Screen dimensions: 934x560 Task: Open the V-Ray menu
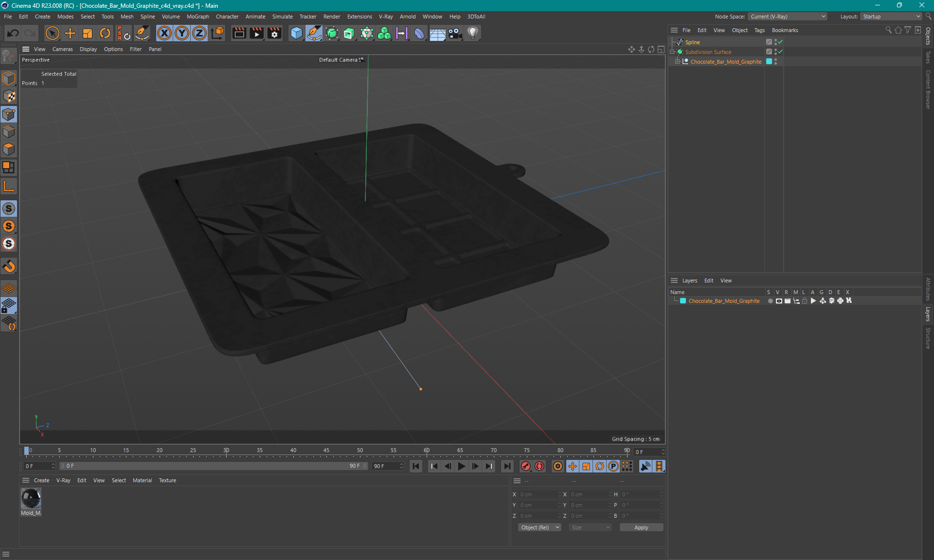(x=386, y=17)
